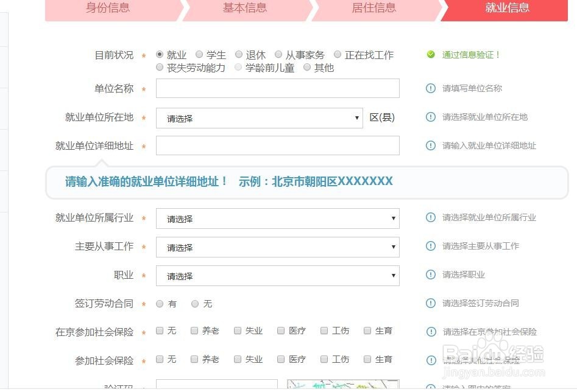Click the alert icon beside 请选择职业
The height and width of the screenshot is (392, 577).
tap(431, 275)
